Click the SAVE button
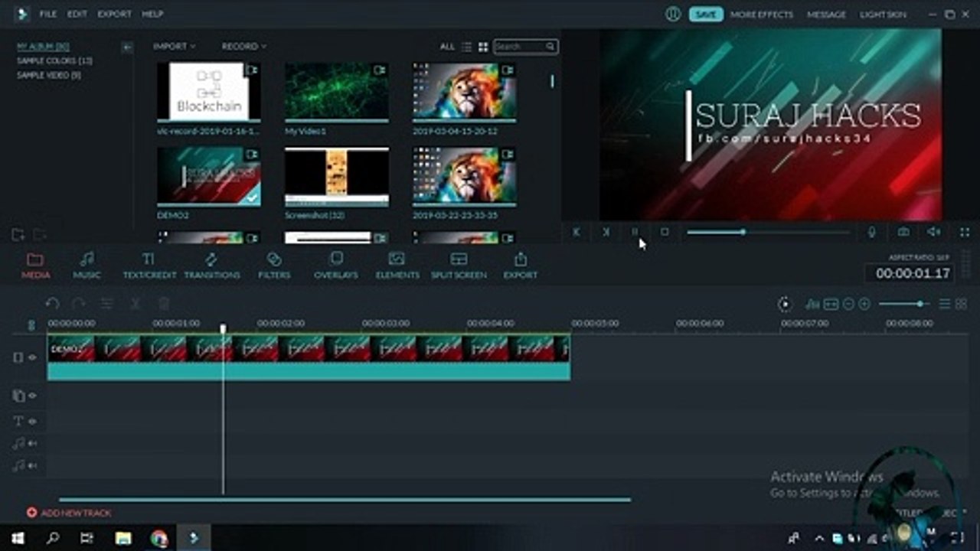 coord(706,14)
